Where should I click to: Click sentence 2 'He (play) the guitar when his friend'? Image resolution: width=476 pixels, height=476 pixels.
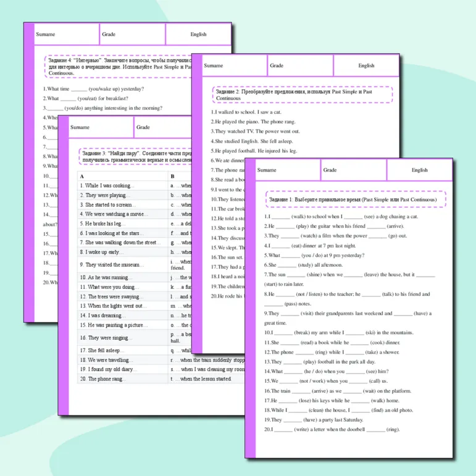point(334,226)
